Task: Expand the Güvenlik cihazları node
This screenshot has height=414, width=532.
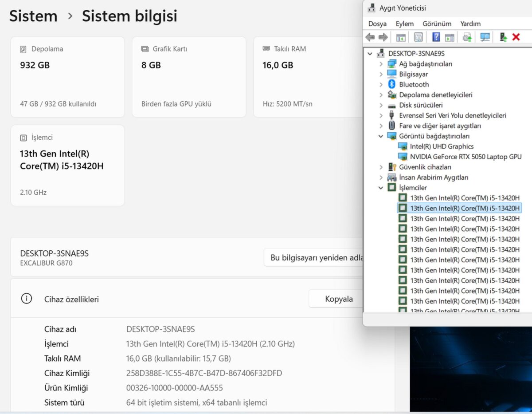Action: (x=381, y=167)
